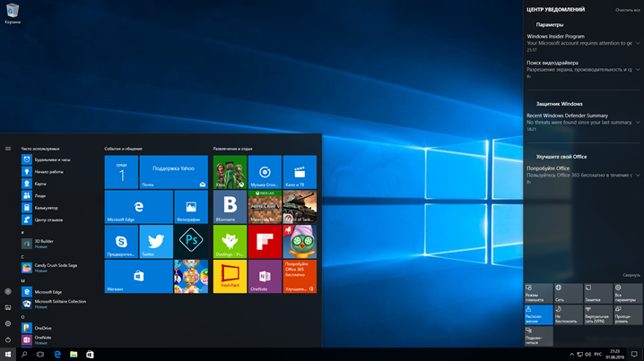Click the Подключиться quick action
This screenshot has width=644, height=361.
tap(538, 336)
